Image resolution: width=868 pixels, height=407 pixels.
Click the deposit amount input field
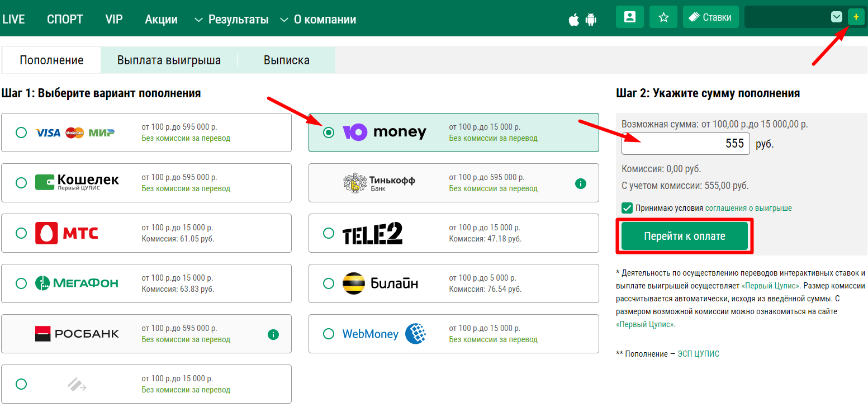[686, 144]
